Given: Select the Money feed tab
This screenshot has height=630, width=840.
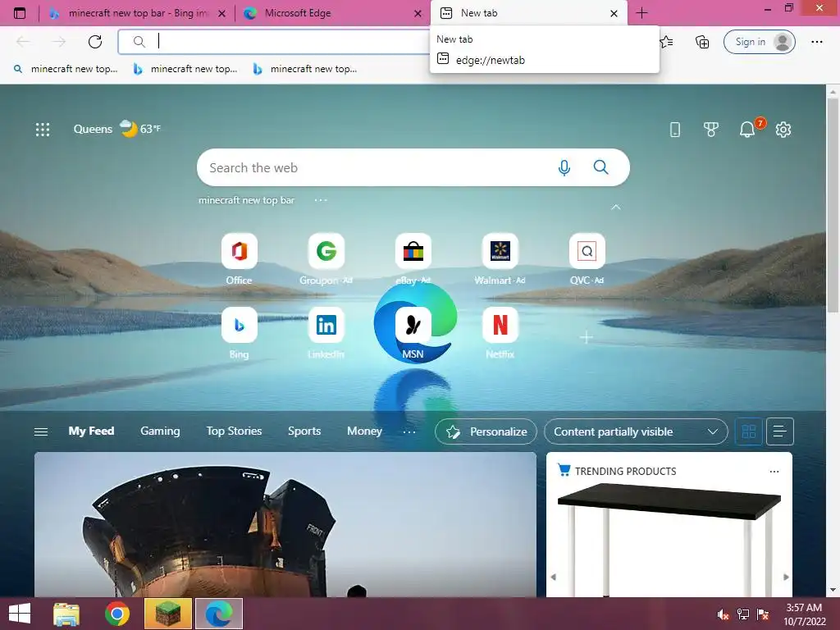Looking at the screenshot, I should click(364, 431).
